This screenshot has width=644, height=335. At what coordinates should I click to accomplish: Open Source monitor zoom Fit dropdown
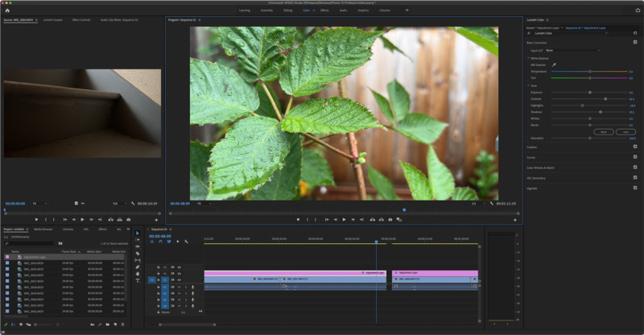point(39,204)
